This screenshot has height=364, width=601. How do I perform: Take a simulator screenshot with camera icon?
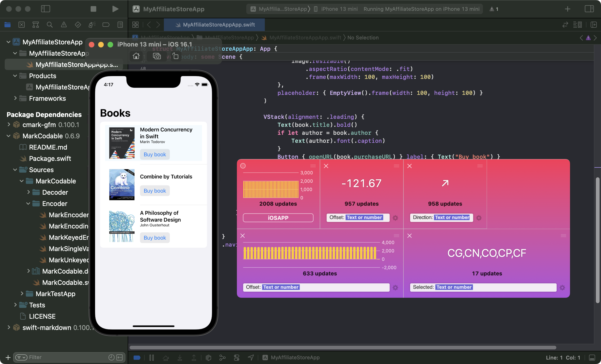point(157,56)
